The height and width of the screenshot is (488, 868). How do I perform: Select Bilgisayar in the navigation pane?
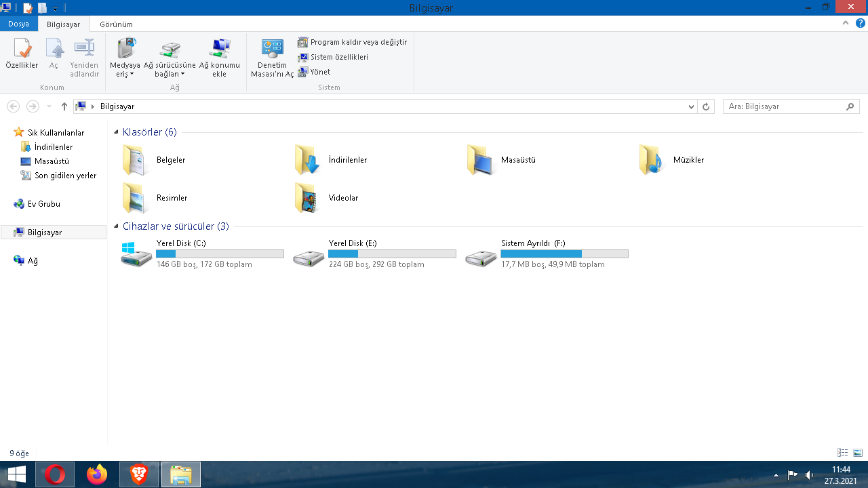(54, 232)
